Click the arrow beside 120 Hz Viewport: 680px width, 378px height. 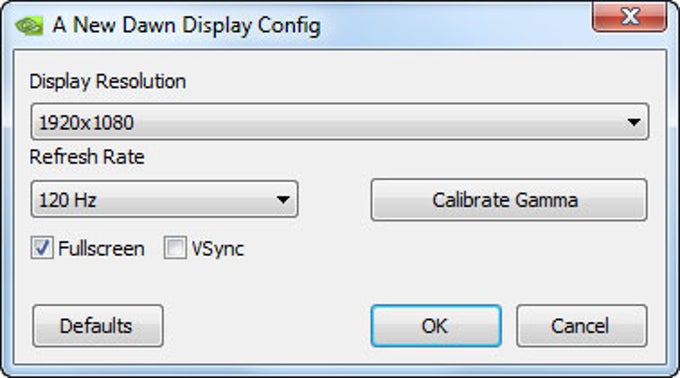tap(283, 200)
